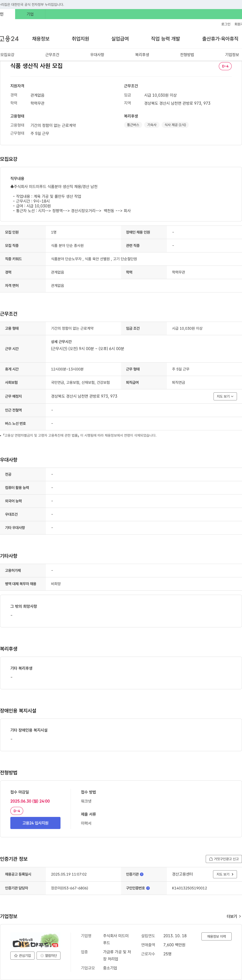This screenshot has width=242, height=980.
Task: Click registration date 2025.05.19 11:07:02
Action: [x=69, y=874]
